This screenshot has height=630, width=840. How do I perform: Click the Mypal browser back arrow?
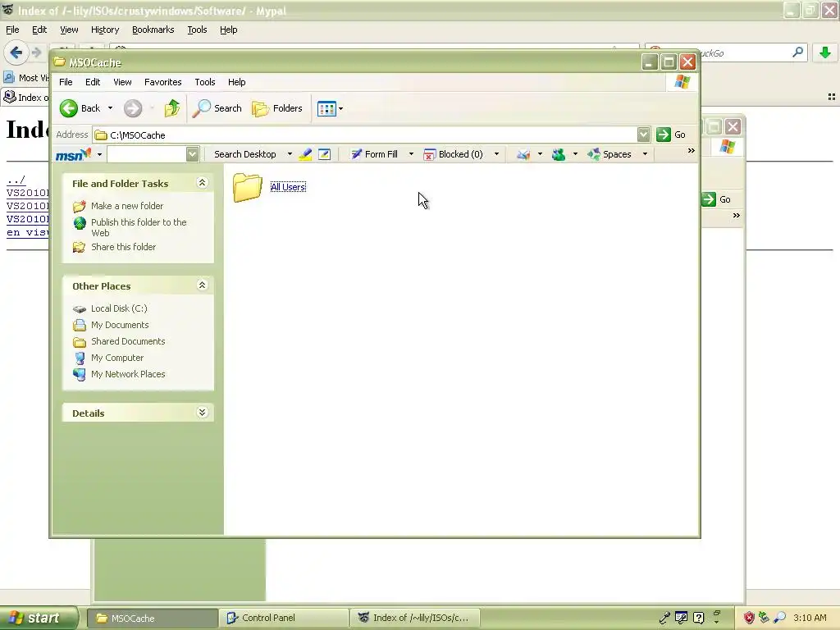pos(16,52)
